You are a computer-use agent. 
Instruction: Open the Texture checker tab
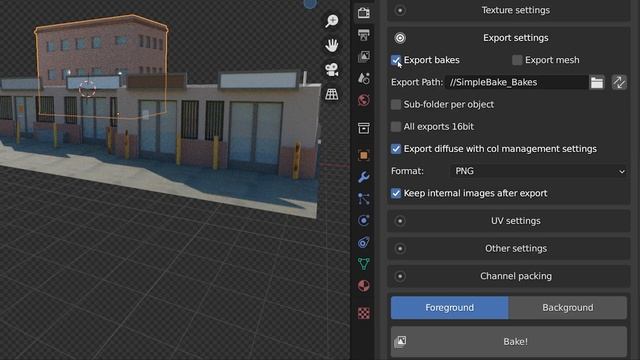(364, 313)
